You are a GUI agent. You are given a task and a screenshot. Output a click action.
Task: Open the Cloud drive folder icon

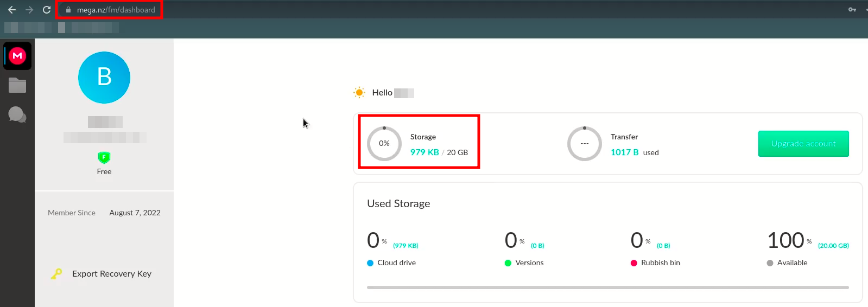click(17, 85)
